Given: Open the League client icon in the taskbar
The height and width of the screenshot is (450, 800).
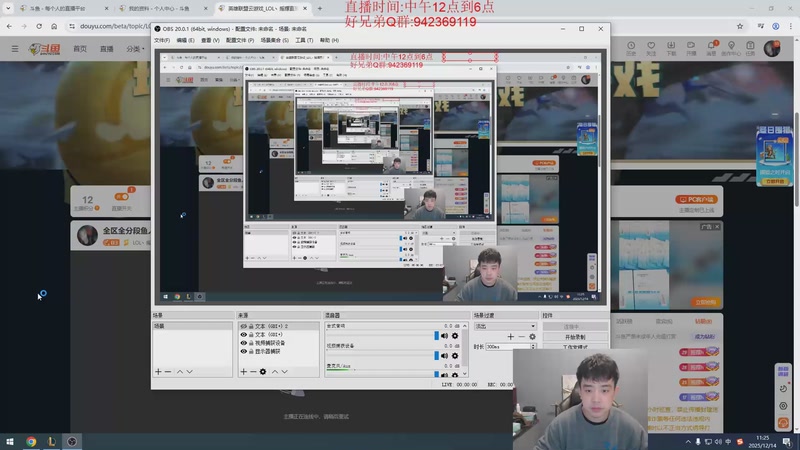Looking at the screenshot, I should (x=52, y=442).
